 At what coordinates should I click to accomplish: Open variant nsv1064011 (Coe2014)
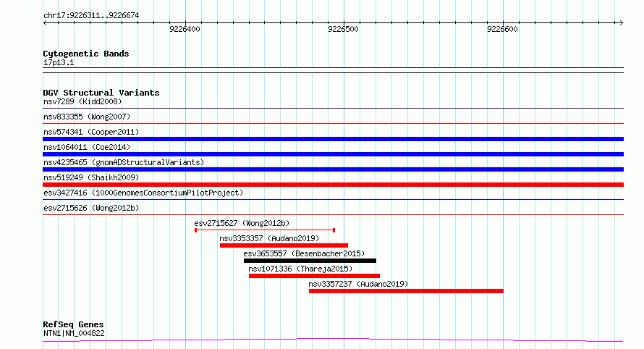point(87,147)
